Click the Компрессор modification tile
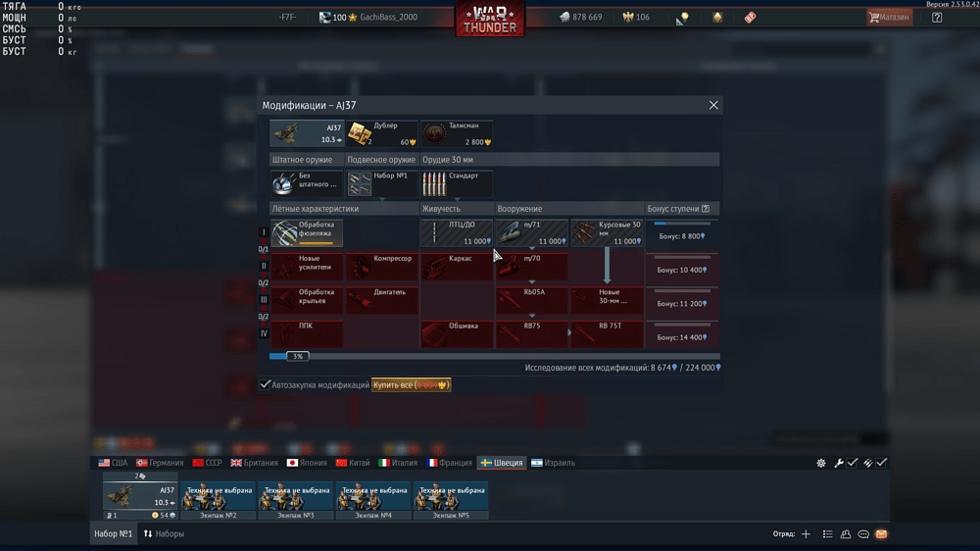 tap(381, 267)
